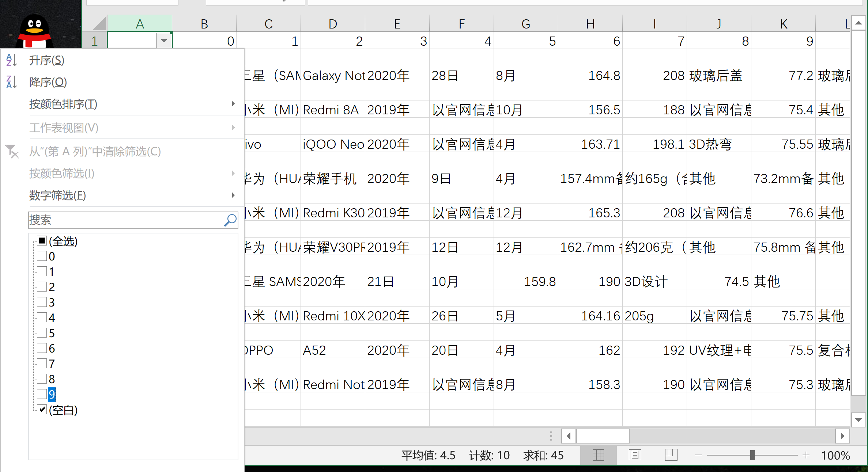Screen dimensions: 868x472
Task: Check the filter value 5 checkbox
Action: pos(42,333)
